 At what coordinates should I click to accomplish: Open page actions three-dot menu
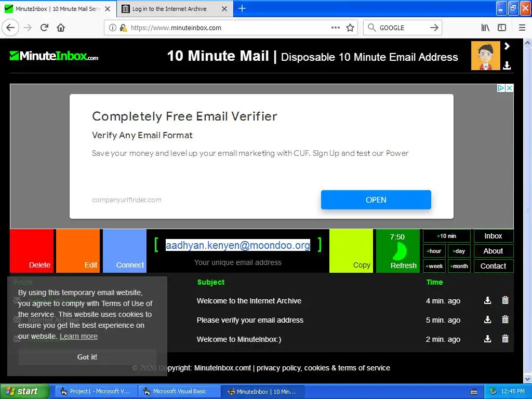[x=335, y=28]
